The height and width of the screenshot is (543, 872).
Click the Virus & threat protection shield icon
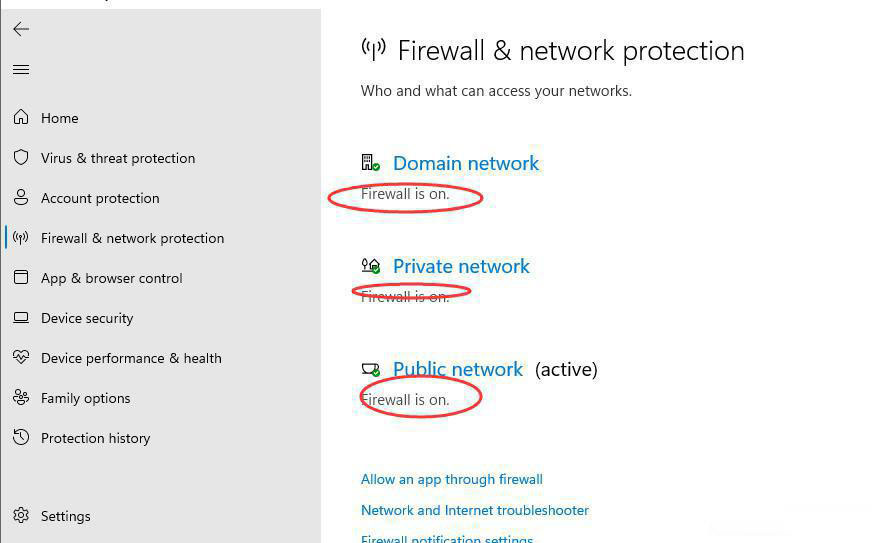pos(21,158)
